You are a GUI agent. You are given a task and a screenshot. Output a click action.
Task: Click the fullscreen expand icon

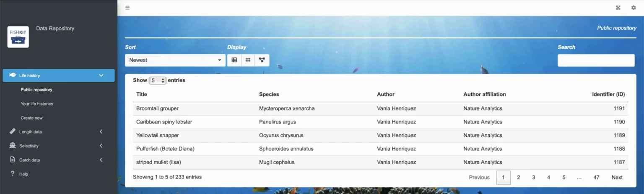click(618, 8)
